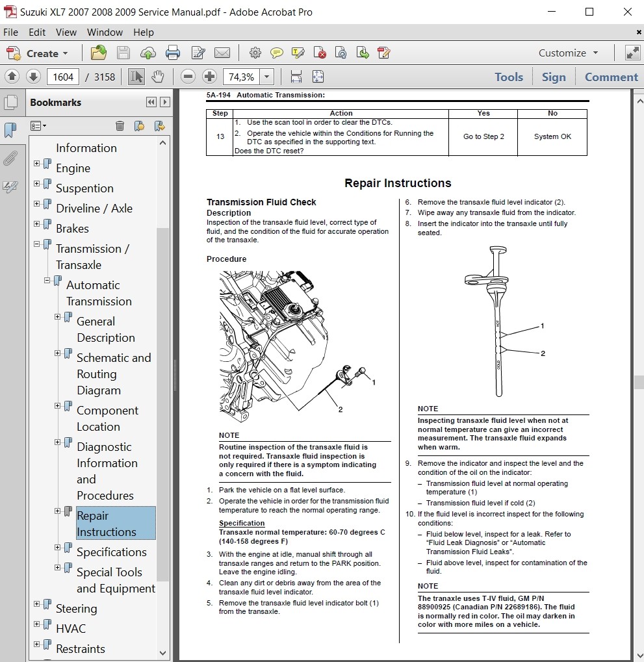
Task: Select the Hand pan tool
Action: [157, 77]
